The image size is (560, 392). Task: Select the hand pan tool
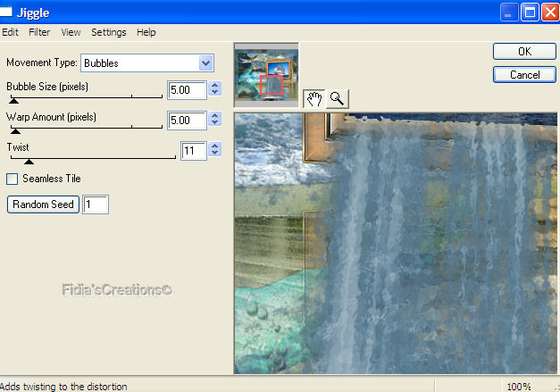tap(313, 98)
